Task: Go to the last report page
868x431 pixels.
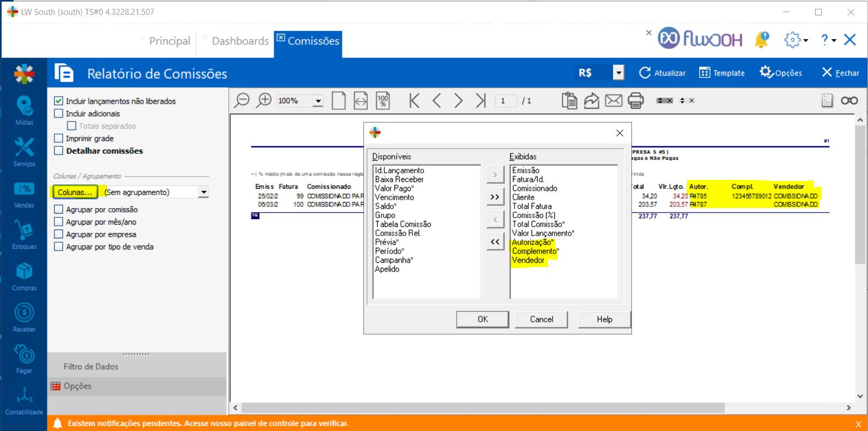Action: 480,100
